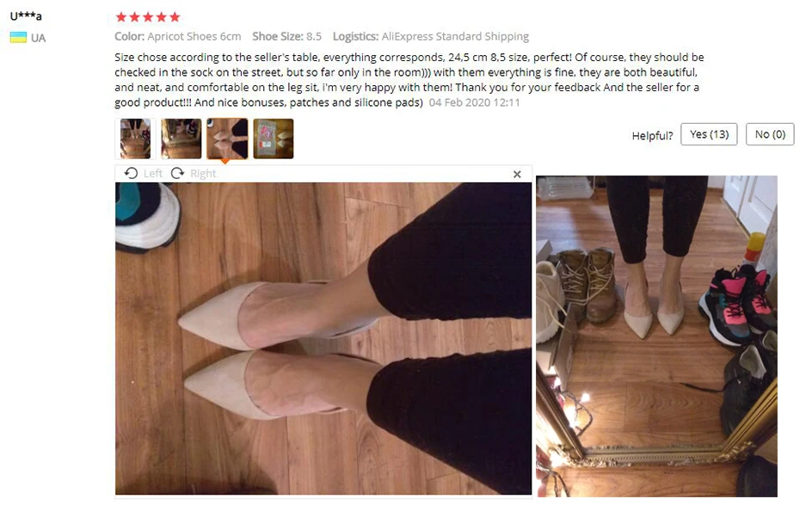
Task: Select the third, highlighted shoe thumbnail
Action: (x=227, y=139)
